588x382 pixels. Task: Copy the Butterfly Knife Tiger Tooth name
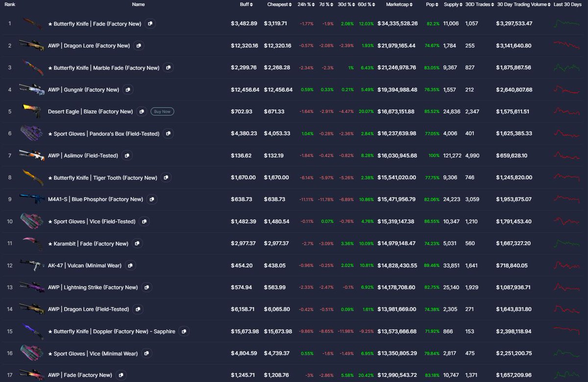tap(166, 177)
